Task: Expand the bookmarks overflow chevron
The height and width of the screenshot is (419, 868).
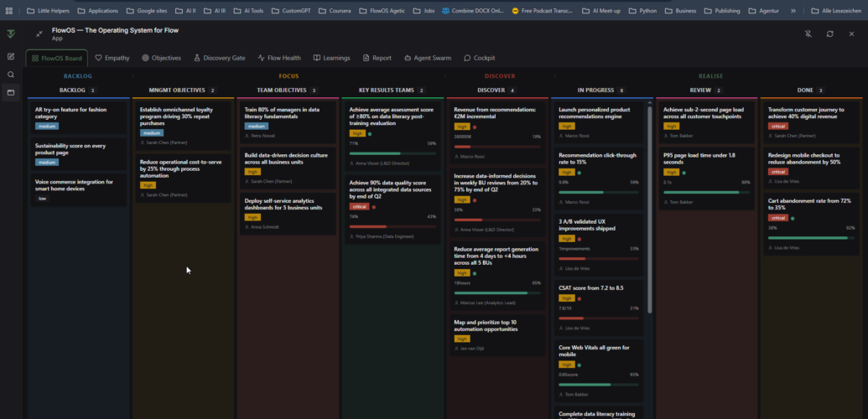Action: (x=793, y=11)
